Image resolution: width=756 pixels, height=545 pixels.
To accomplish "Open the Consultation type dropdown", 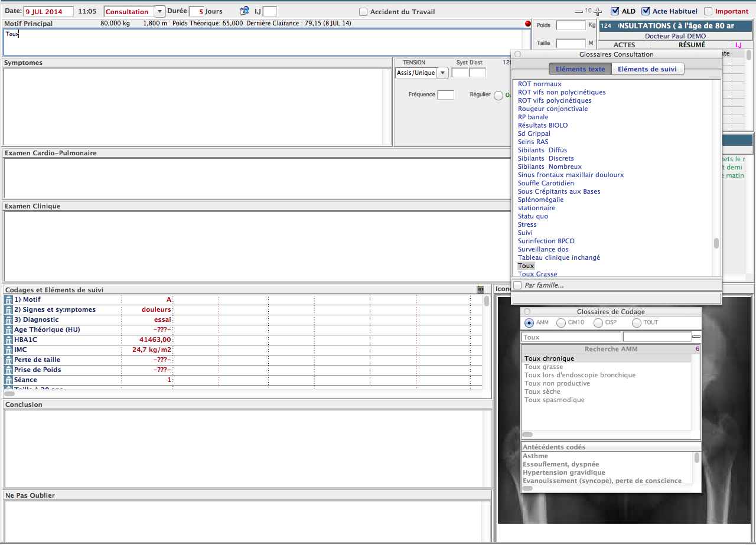I will point(159,12).
